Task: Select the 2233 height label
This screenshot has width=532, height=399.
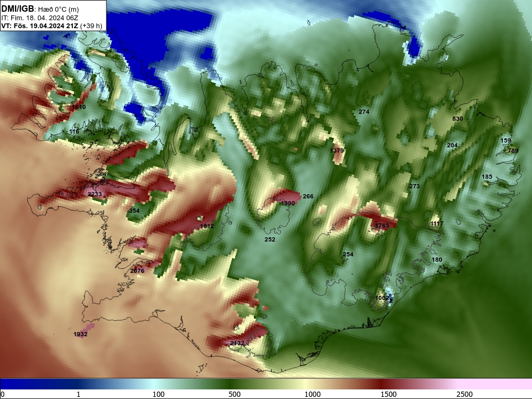Action: [95, 194]
